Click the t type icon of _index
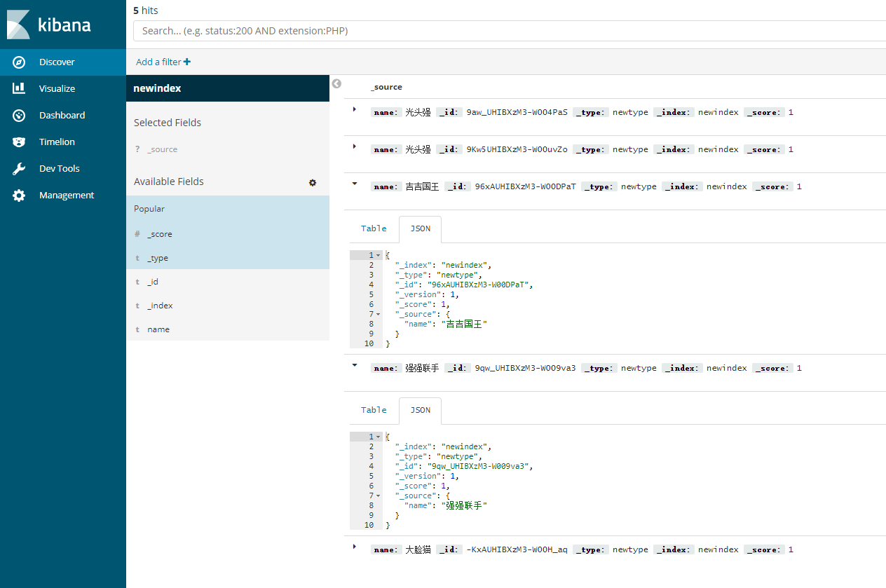 137,306
